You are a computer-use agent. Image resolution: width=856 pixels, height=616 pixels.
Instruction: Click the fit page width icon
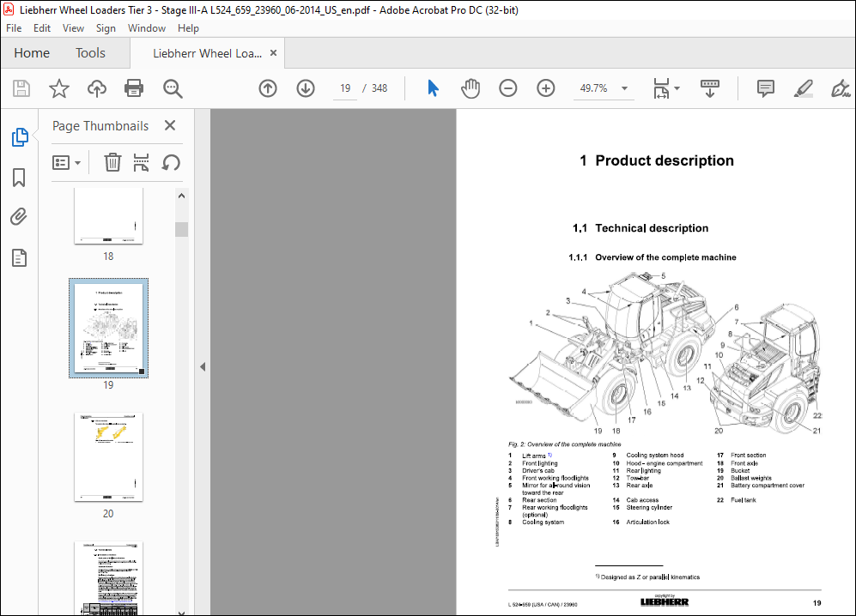tap(661, 88)
